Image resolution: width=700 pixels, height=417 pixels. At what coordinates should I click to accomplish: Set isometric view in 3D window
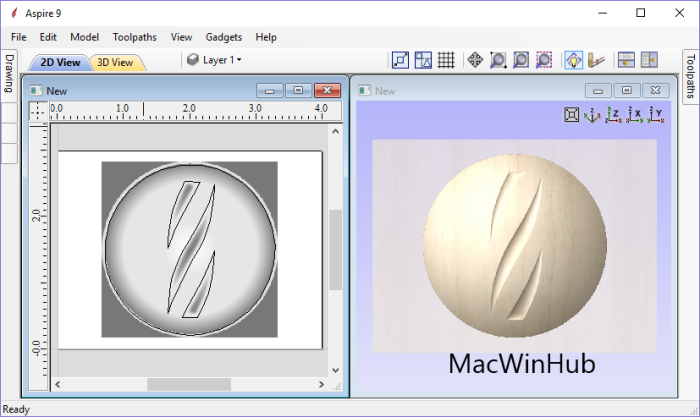click(x=592, y=115)
